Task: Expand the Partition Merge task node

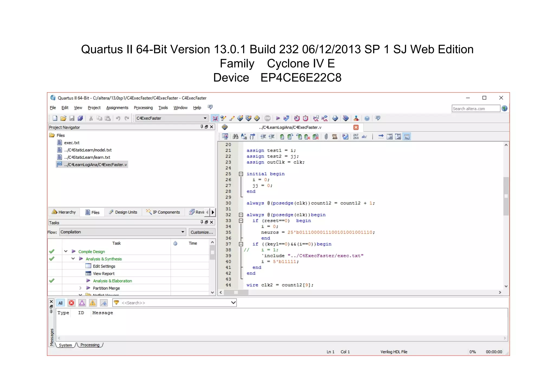Action: coord(80,288)
